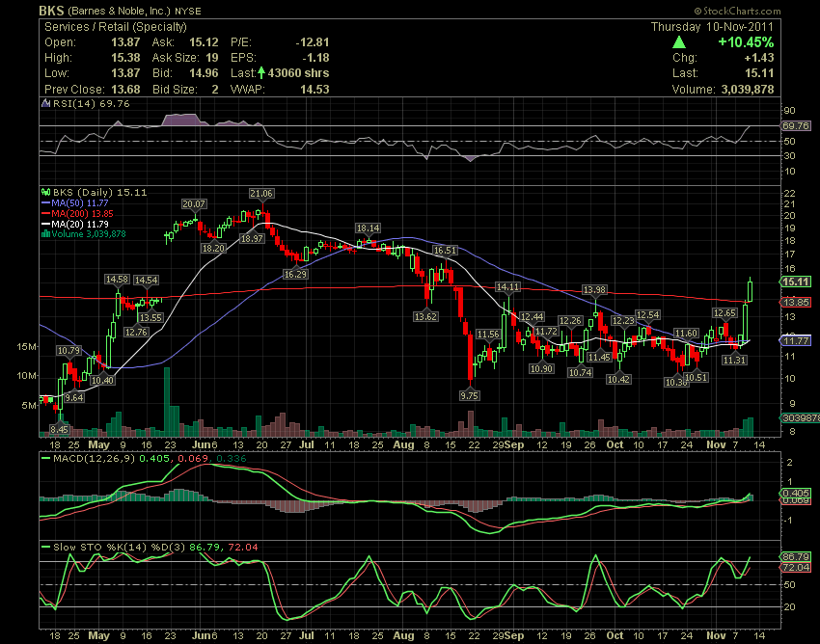Click the MACD(12,26,9) panel title
820x644 pixels.
coord(94,459)
